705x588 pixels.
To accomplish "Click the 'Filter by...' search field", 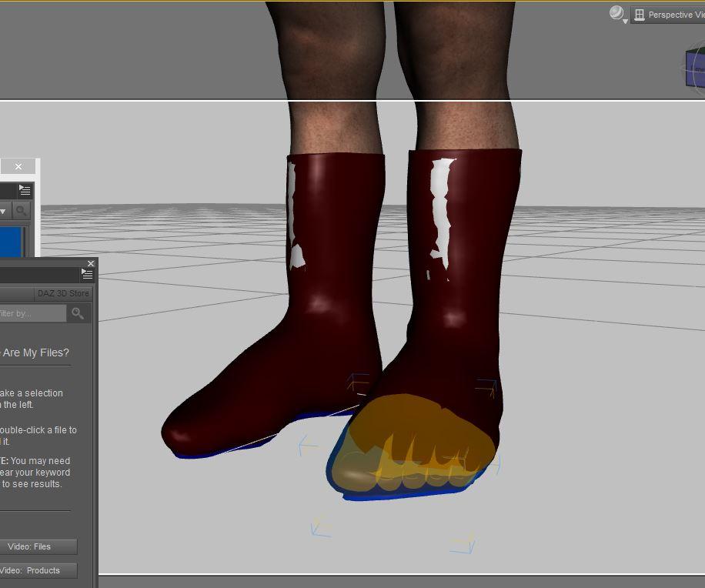I will (x=32, y=313).
